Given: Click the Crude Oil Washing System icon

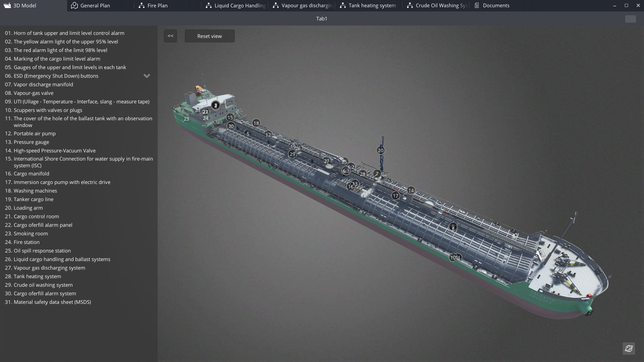Looking at the screenshot, I should (x=410, y=5).
